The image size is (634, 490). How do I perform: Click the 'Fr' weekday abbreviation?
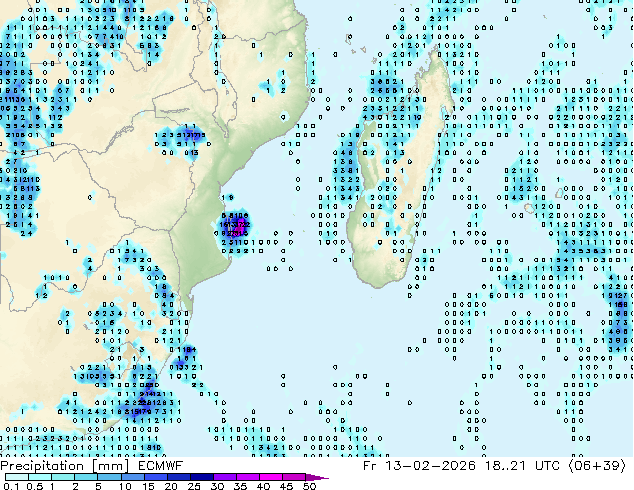pyautogui.click(x=369, y=466)
